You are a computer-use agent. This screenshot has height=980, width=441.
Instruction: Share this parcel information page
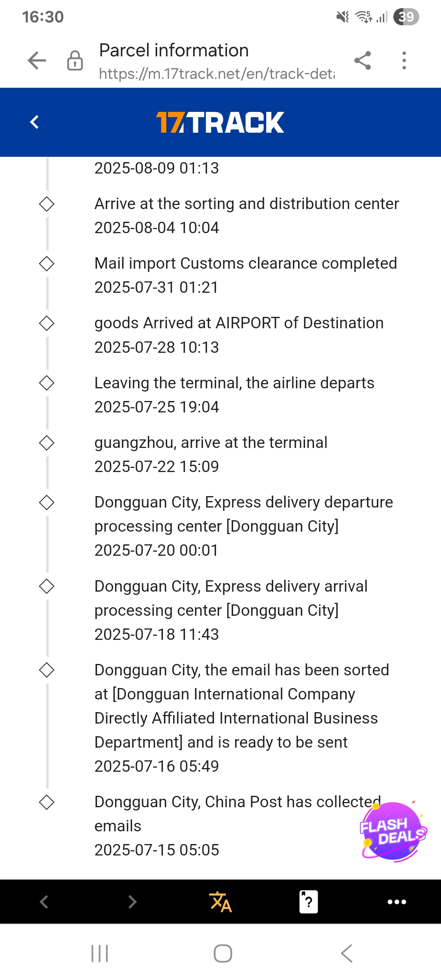(x=363, y=61)
